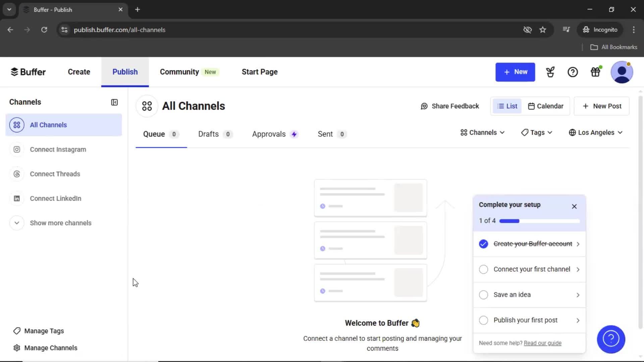Open the blue floating help bubble
Image resolution: width=644 pixels, height=362 pixels.
coord(611,339)
